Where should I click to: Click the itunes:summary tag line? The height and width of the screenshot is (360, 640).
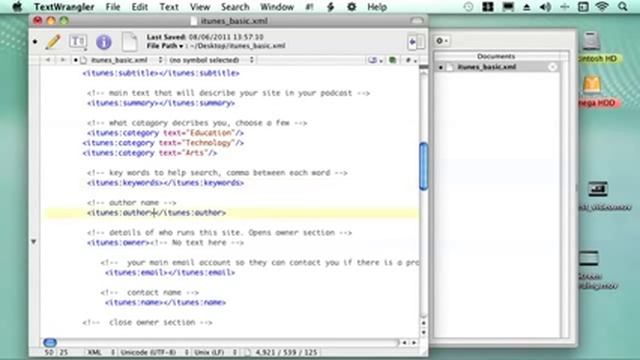coord(161,103)
